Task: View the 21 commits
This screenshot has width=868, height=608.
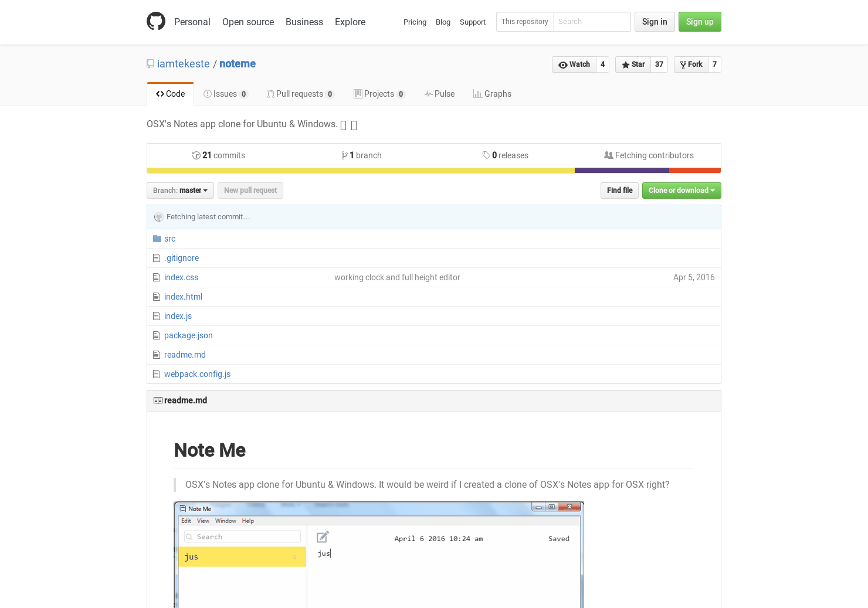Action: click(x=219, y=155)
